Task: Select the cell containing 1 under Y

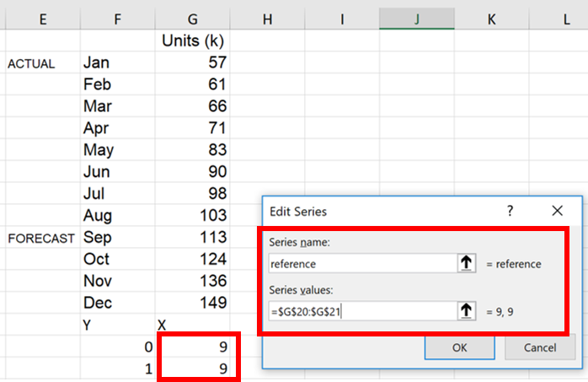Action: coord(117,369)
